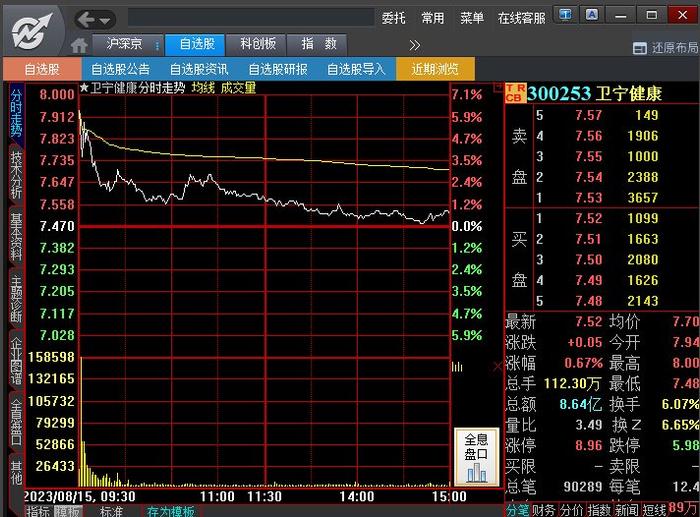Focus the top search input bar
Viewport: 700px width, 517px height.
251,18
